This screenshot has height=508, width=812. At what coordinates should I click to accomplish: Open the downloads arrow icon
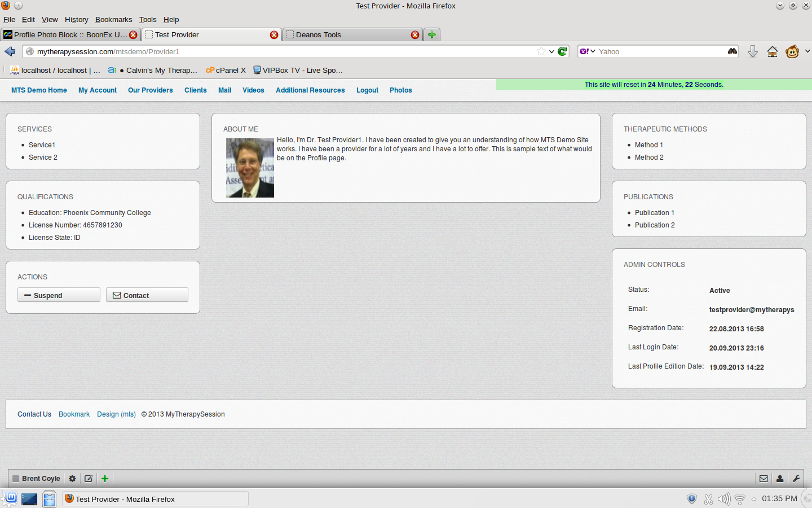[753, 52]
